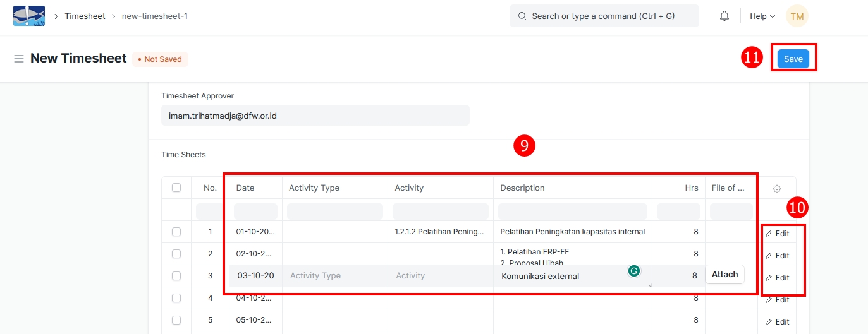The image size is (868, 334).
Task: Expand the Help dropdown
Action: (x=762, y=16)
